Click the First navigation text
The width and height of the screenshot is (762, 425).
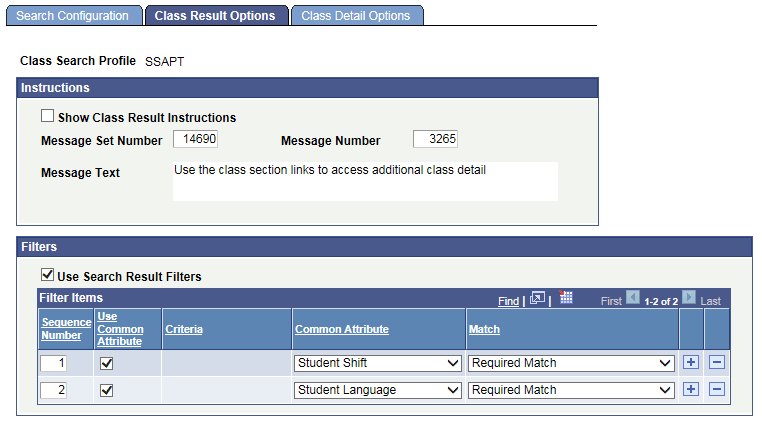click(x=611, y=301)
